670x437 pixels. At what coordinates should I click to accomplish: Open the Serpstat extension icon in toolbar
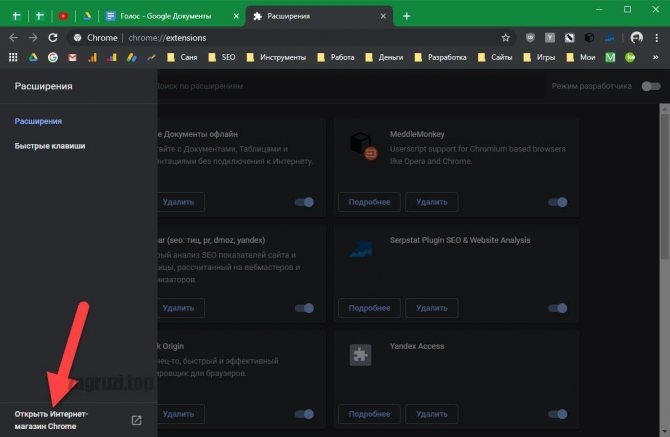[609, 38]
